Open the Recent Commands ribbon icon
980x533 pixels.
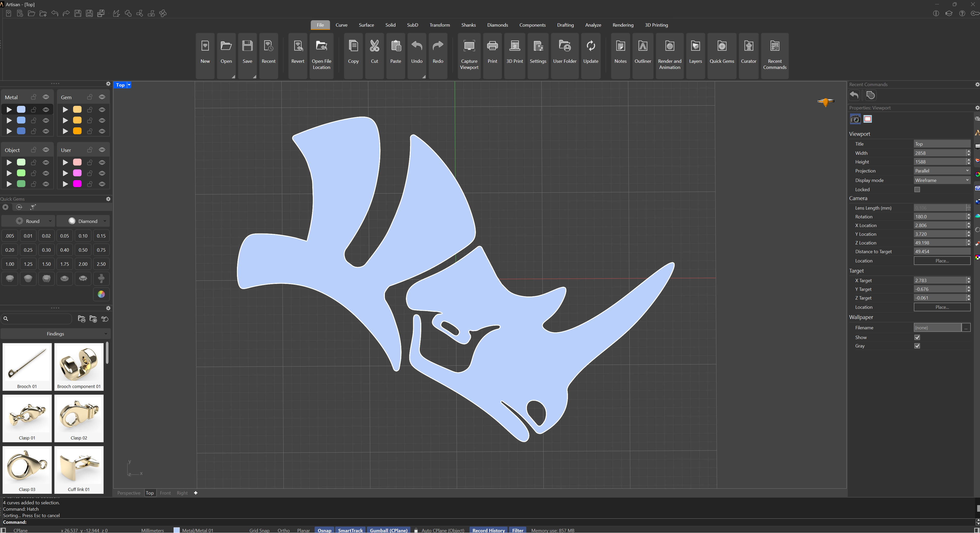775,46
